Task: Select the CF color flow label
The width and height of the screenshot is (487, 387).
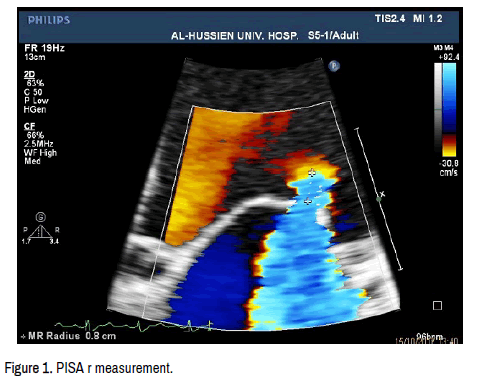Action: pos(29,126)
